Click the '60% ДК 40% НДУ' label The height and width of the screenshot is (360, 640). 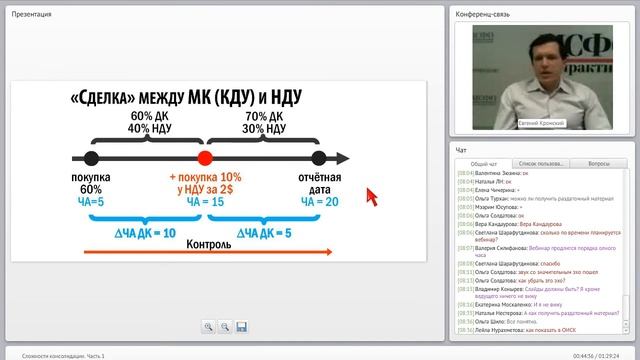point(149,122)
